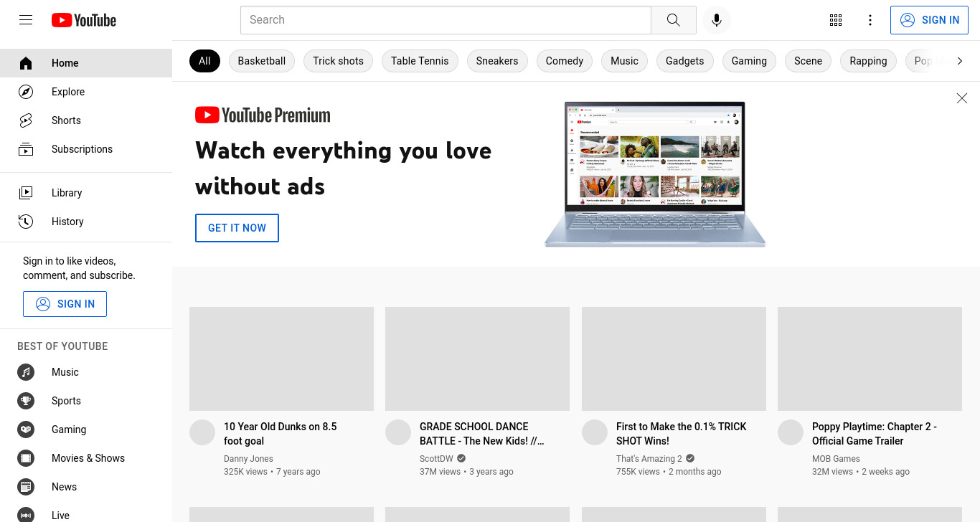Click the Premium laptop promo image

coord(654,174)
